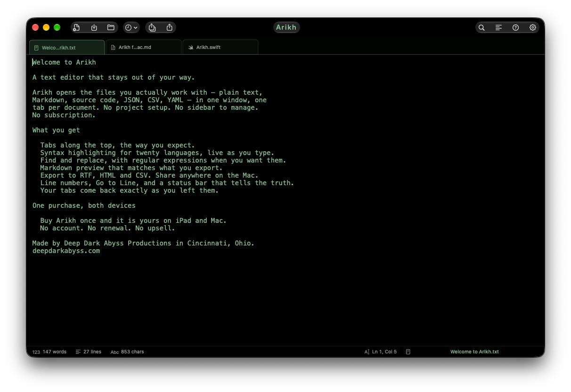Click the deepdarkabyss.com text
Screen dimensions: 571x392
(x=66, y=251)
